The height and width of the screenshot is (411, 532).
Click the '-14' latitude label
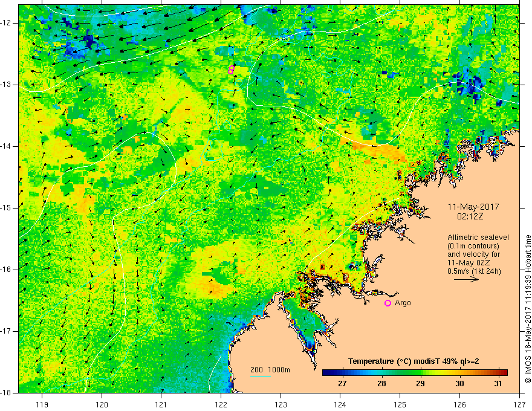point(7,146)
